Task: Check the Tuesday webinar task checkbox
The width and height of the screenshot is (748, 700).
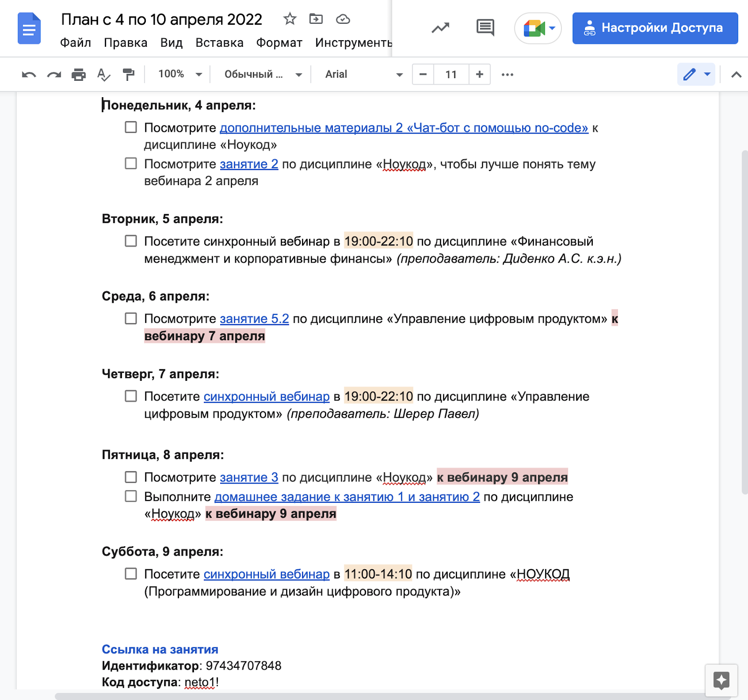Action: [x=130, y=241]
